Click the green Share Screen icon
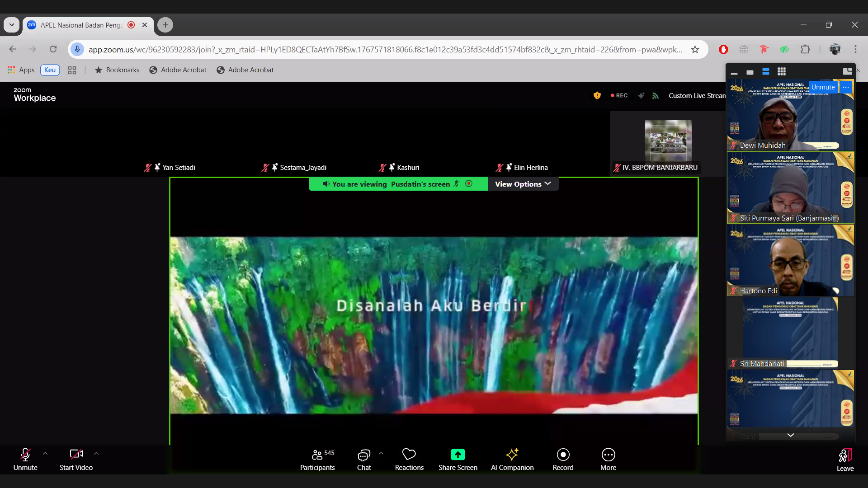Screen dimensions: 868x488 pos(458,454)
